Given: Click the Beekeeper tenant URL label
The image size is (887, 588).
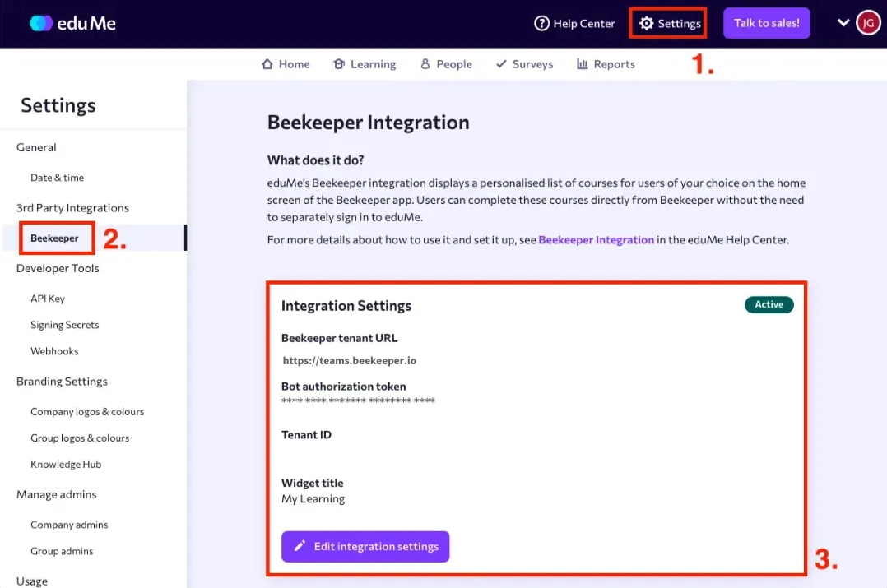Looking at the screenshot, I should pyautogui.click(x=339, y=338).
